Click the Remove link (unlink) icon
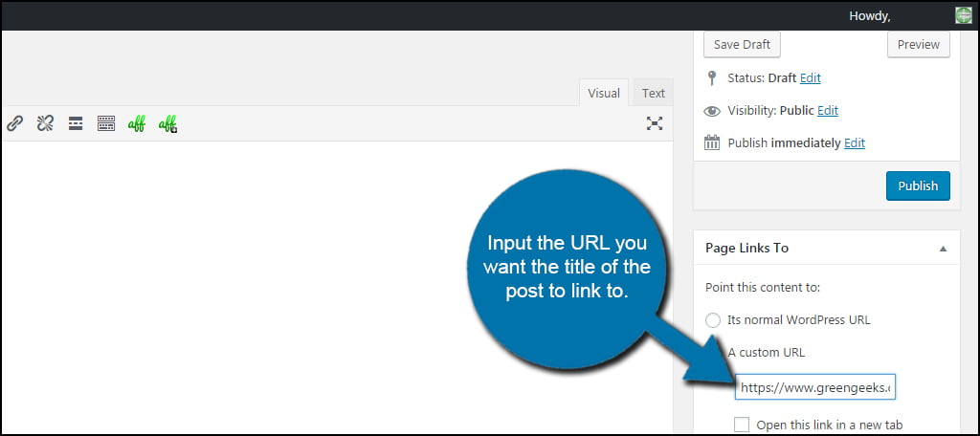 point(45,123)
